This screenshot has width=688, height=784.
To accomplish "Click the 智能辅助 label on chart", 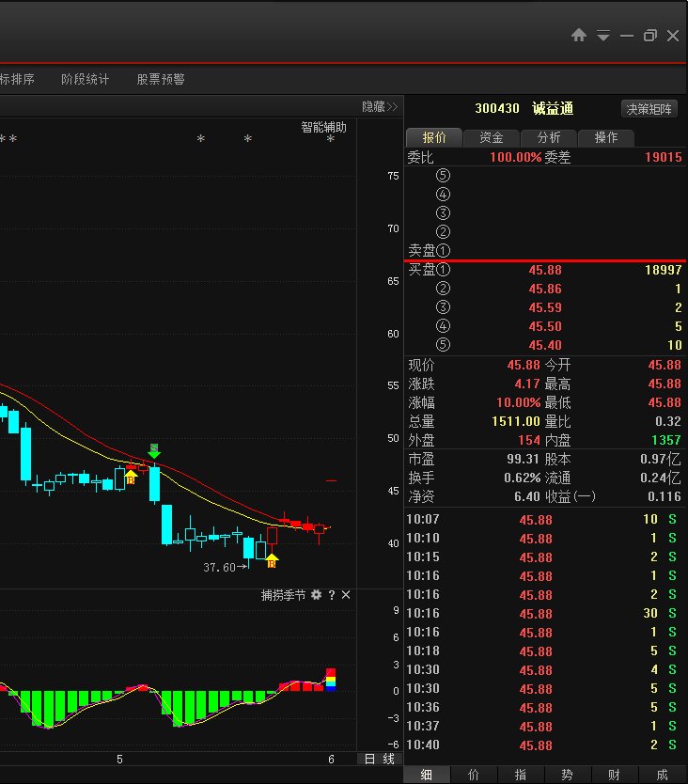I will coord(323,127).
